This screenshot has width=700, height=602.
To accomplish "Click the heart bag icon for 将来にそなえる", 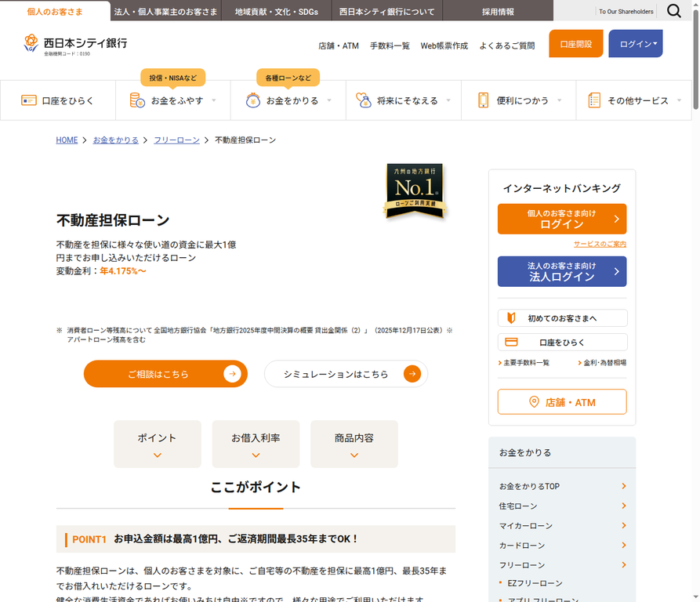I will [364, 100].
